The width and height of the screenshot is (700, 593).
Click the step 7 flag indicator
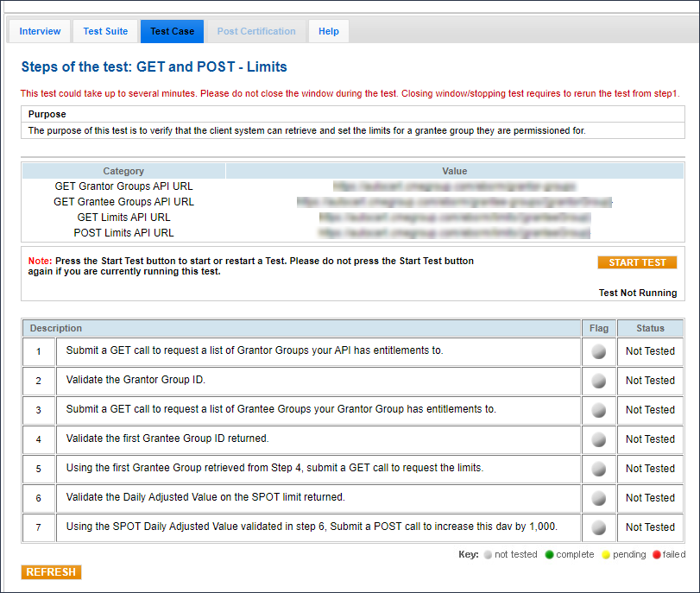click(x=598, y=527)
